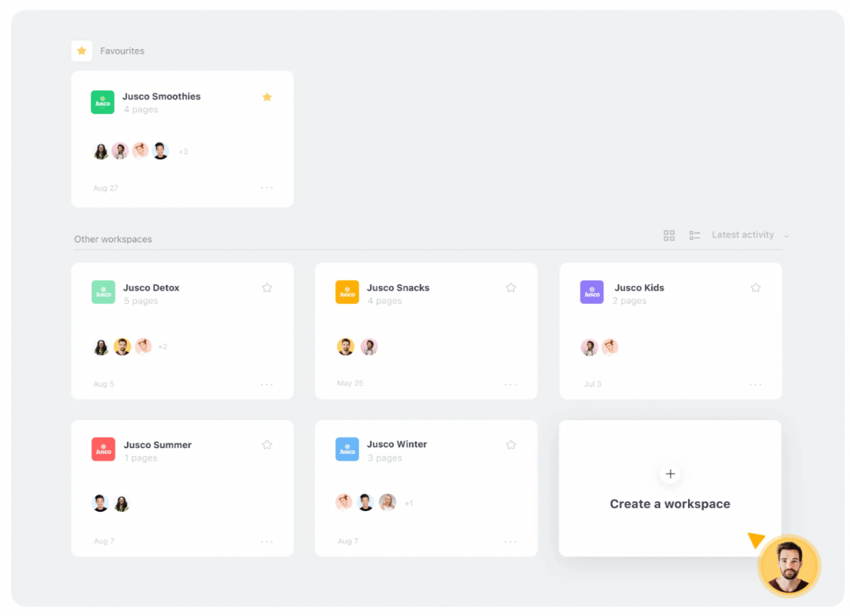The width and height of the screenshot is (850, 616).
Task: Open your profile avatar in the corner
Action: point(789,565)
